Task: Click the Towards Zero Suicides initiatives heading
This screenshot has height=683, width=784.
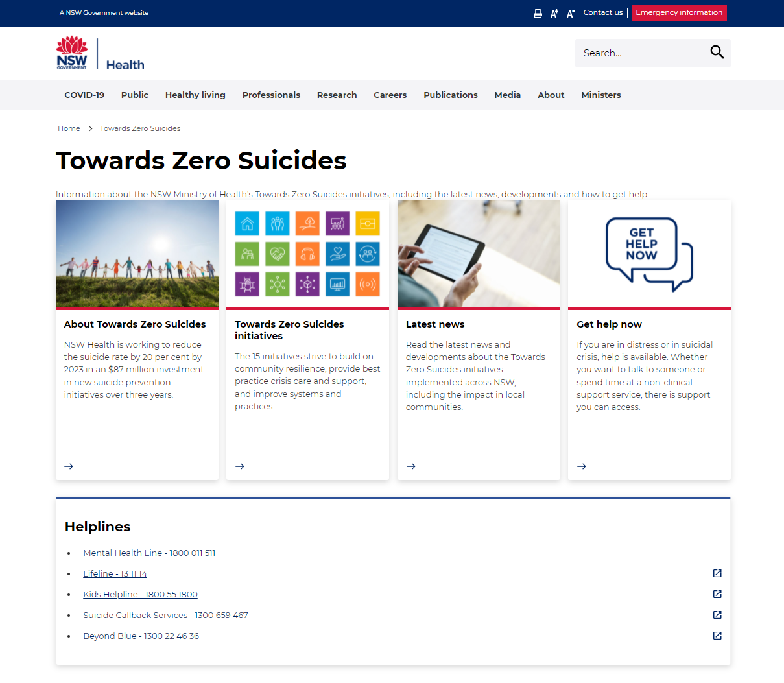Action: [x=289, y=330]
